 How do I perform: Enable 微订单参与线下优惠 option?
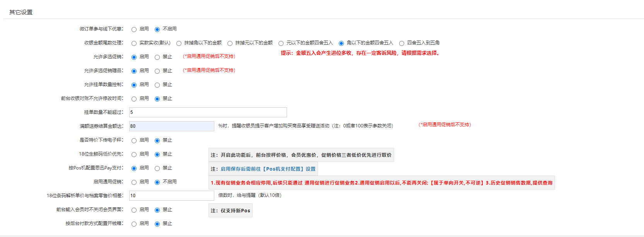pos(134,29)
